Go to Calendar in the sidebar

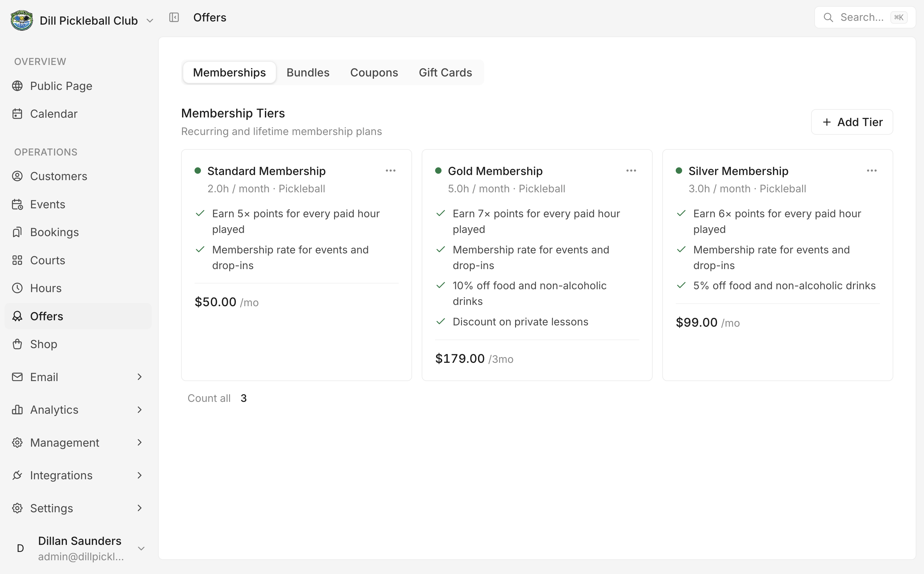click(x=78, y=114)
